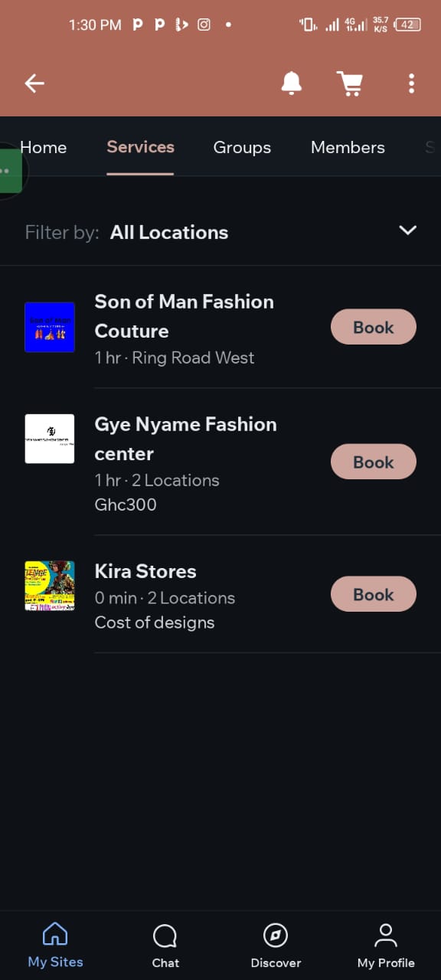Tap the green floating dots bubble
Image resolution: width=441 pixels, height=980 pixels.
(11, 171)
